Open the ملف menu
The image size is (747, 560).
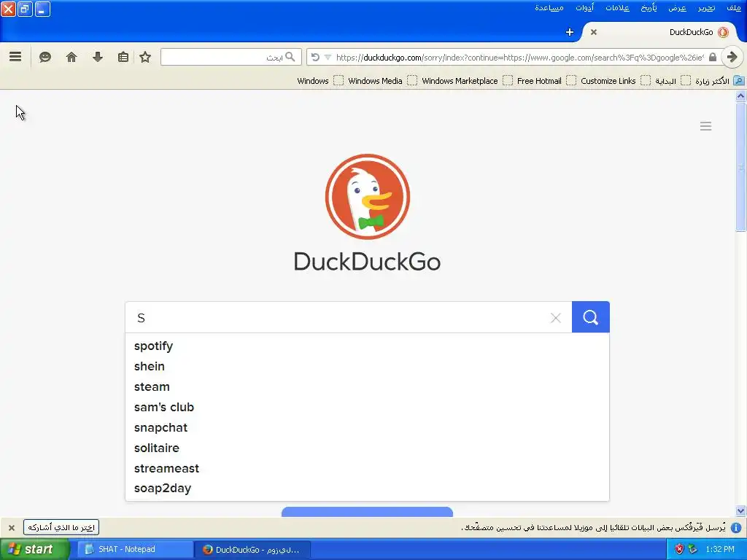point(734,8)
